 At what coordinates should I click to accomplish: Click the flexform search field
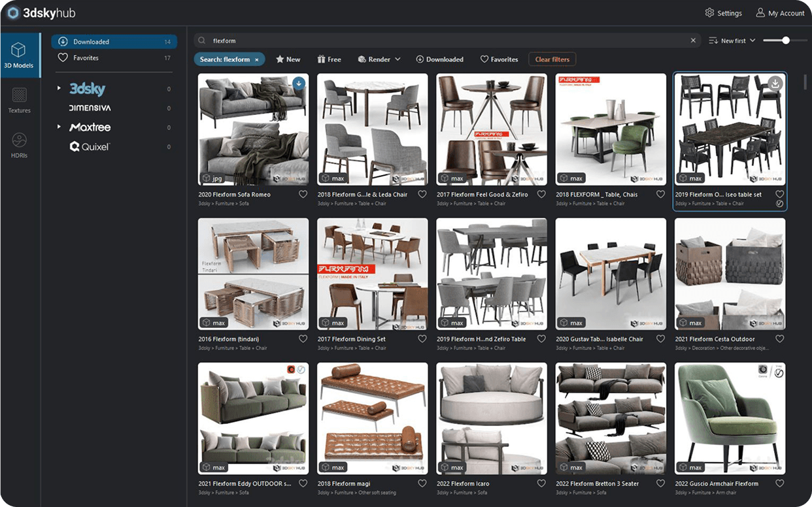[x=447, y=41]
